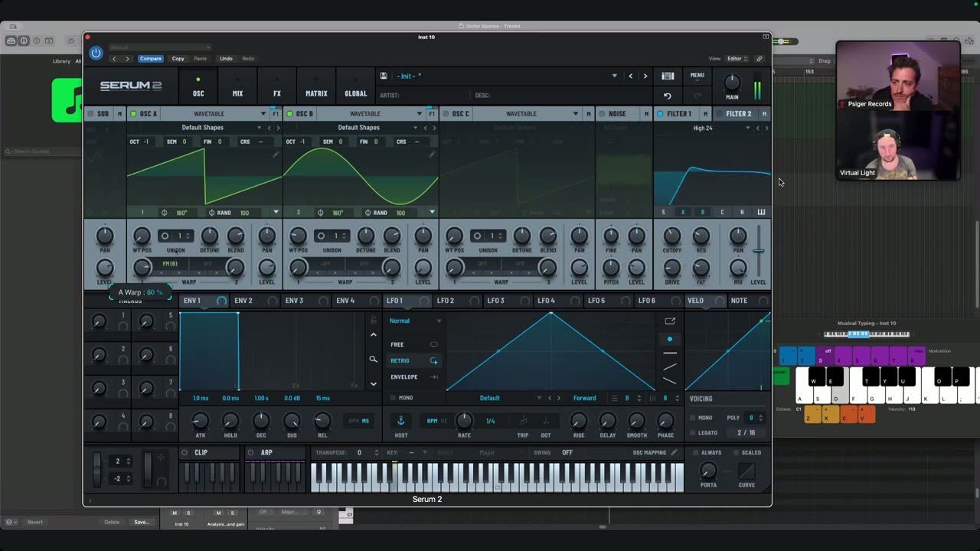Click the LFO dotted note icon
This screenshot has height=551, width=980.
546,421
